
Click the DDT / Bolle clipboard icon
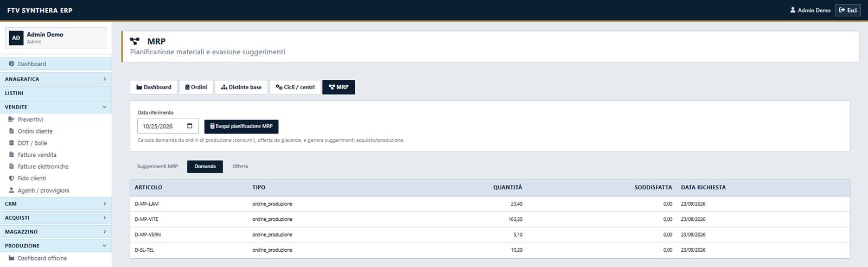11,143
